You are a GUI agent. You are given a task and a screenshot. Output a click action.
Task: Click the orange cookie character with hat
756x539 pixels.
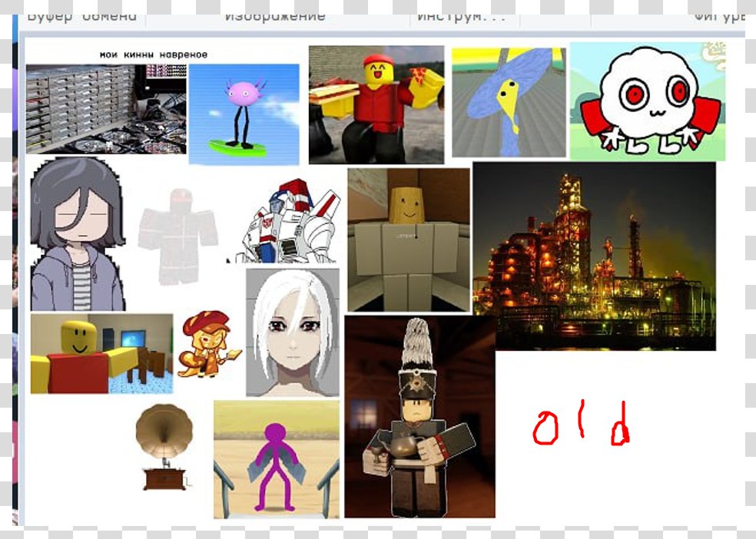(208, 344)
